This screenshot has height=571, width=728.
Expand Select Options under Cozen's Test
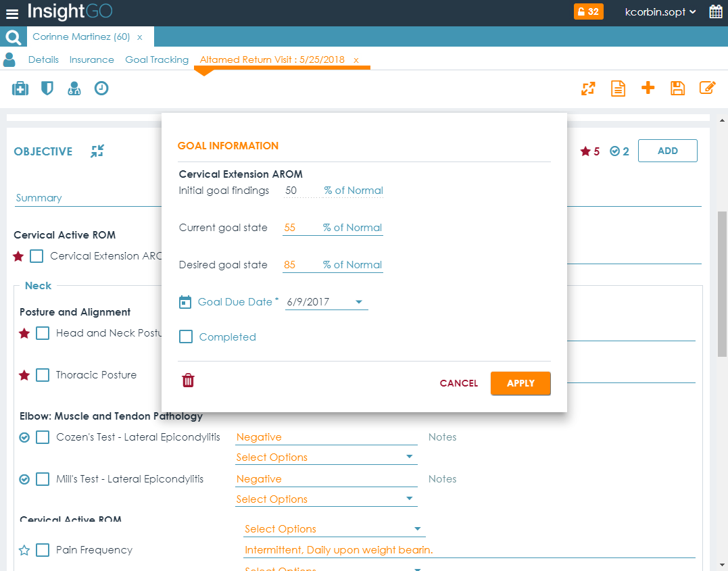pyautogui.click(x=326, y=457)
